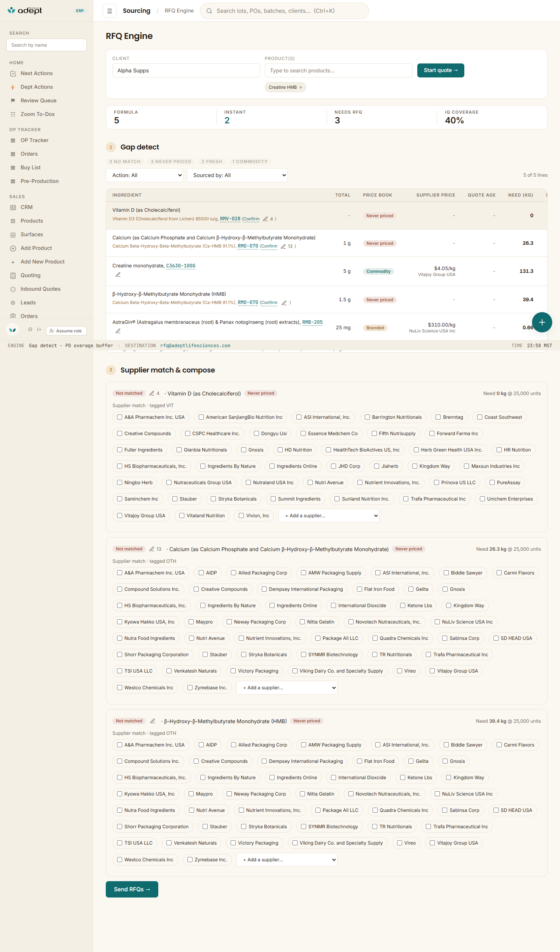
Task: Click the Dept Actions lightning icon
Action: click(x=13, y=87)
